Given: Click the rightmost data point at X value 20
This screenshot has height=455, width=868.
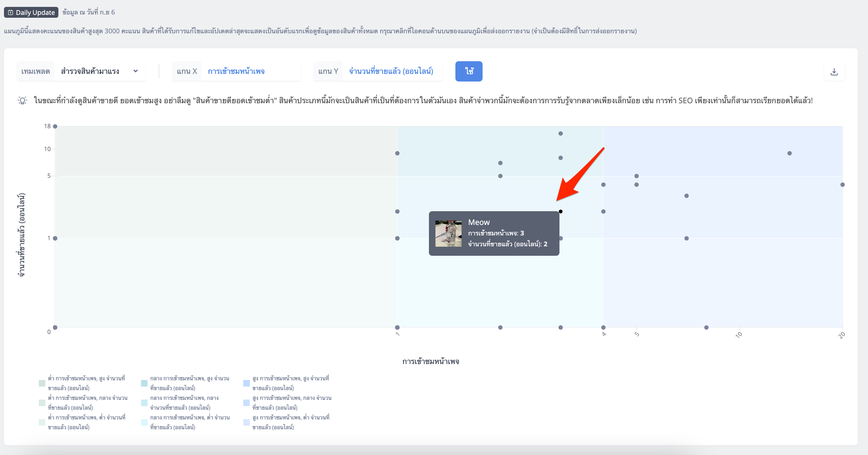Looking at the screenshot, I should (843, 185).
